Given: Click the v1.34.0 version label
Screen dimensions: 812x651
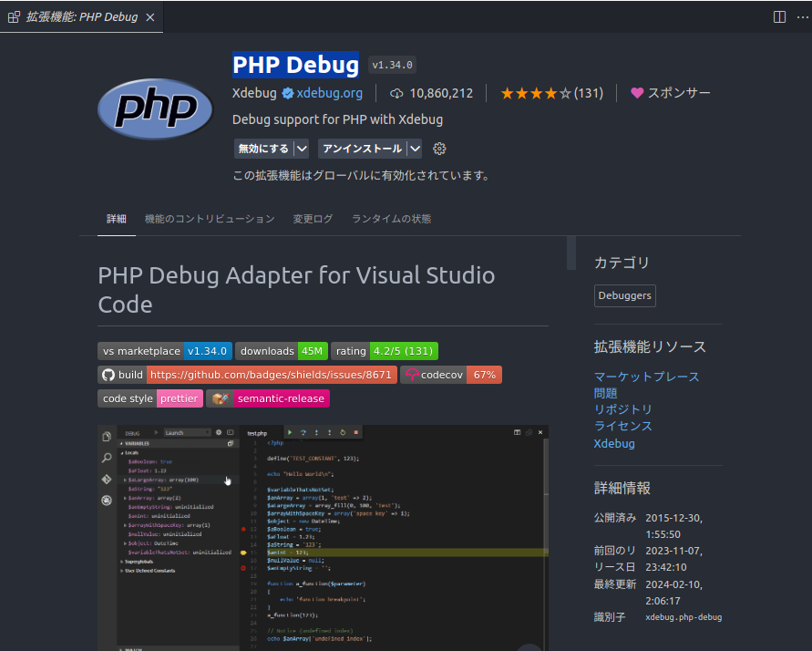Looking at the screenshot, I should 392,66.
